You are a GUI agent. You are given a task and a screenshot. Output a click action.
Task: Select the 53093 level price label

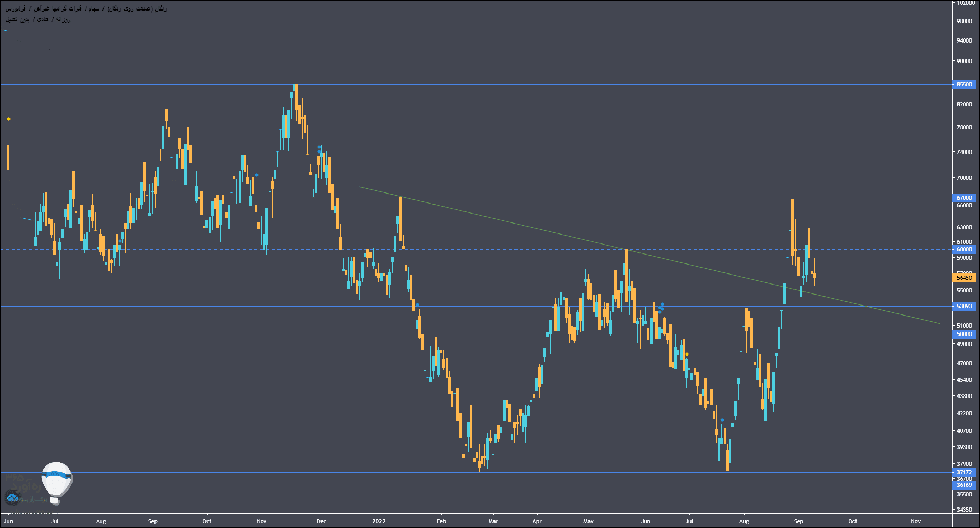965,306
